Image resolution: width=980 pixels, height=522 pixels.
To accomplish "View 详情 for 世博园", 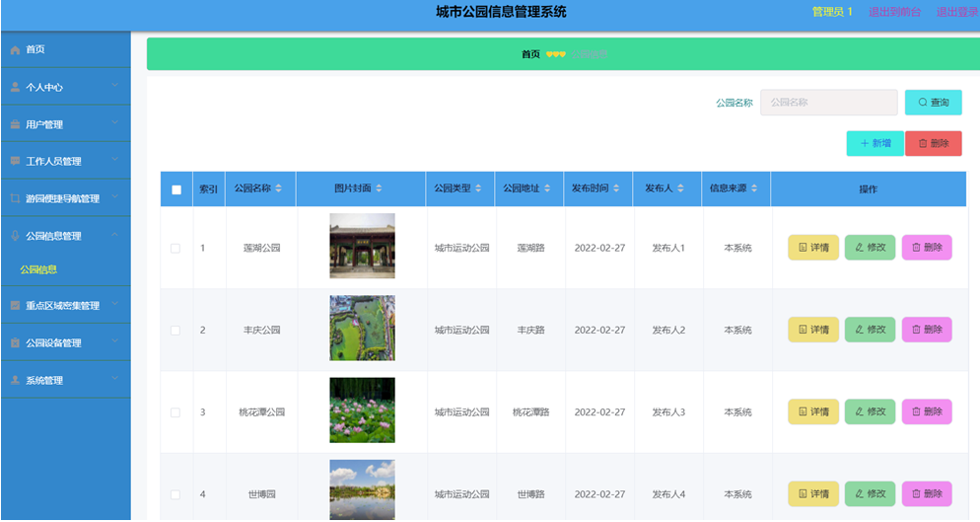I will point(813,493).
